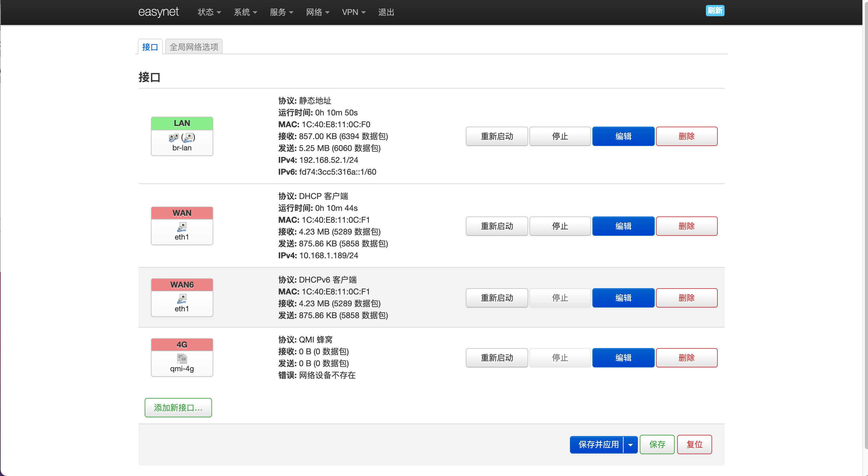Click 保存并应用 to save and apply
868x476 pixels.
click(597, 444)
